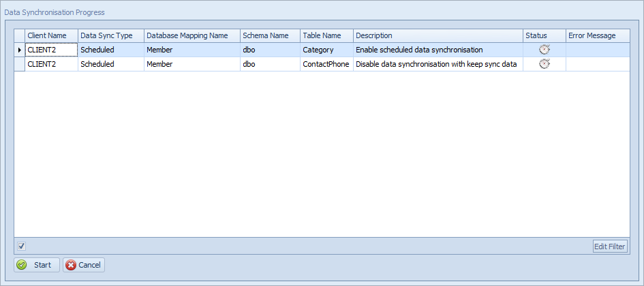Click the pending stopwatch status icon for Category

(545, 50)
